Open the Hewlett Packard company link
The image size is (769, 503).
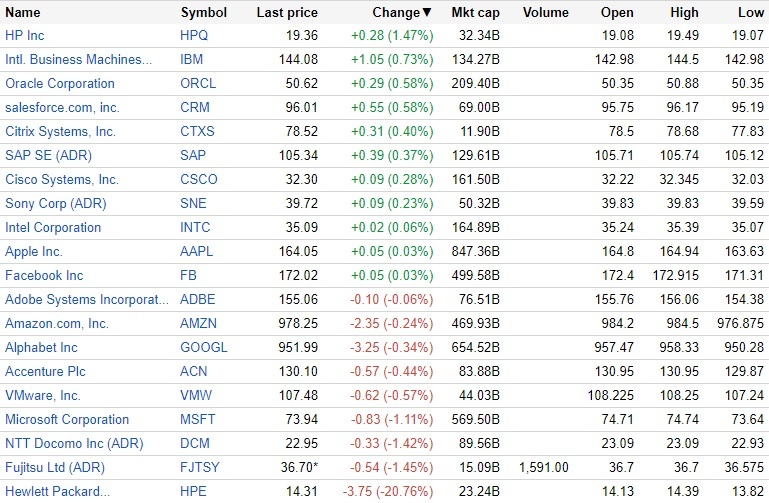(57, 491)
